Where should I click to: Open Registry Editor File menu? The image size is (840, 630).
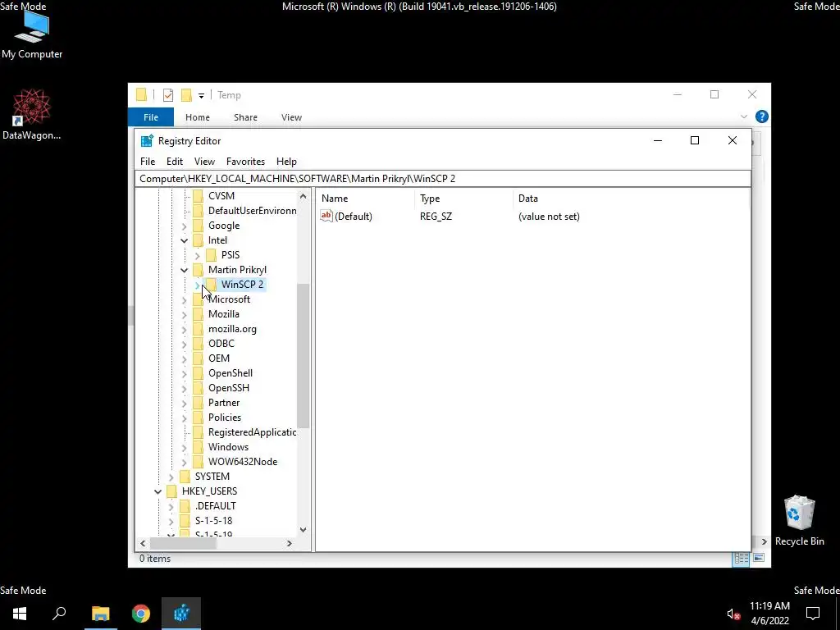[x=148, y=162]
